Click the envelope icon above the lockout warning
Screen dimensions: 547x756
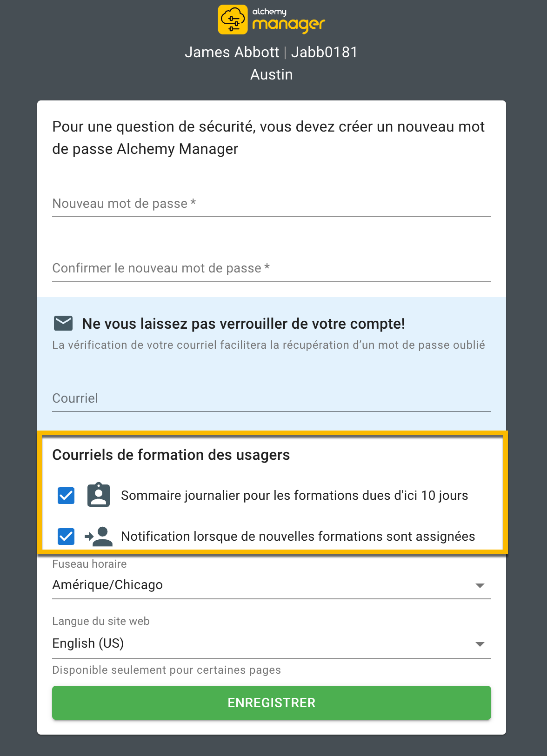pyautogui.click(x=63, y=323)
